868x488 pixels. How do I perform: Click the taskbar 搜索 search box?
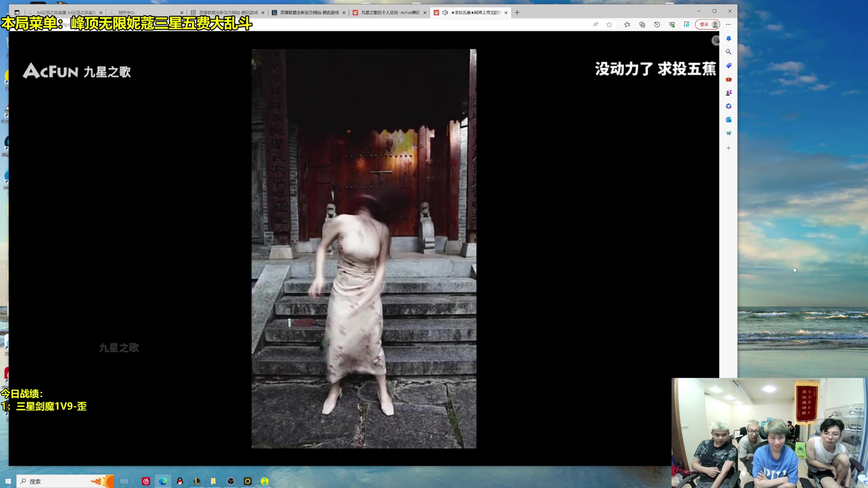65,481
